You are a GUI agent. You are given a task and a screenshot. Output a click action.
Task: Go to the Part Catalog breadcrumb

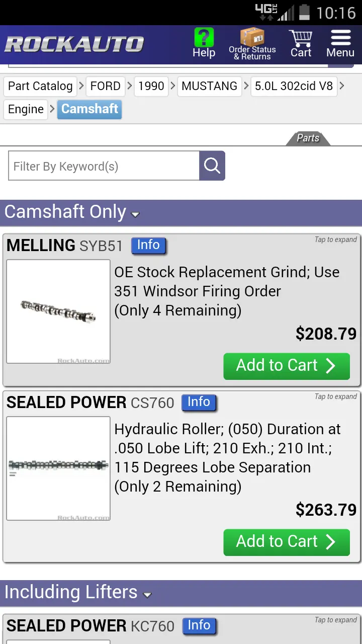coord(40,86)
